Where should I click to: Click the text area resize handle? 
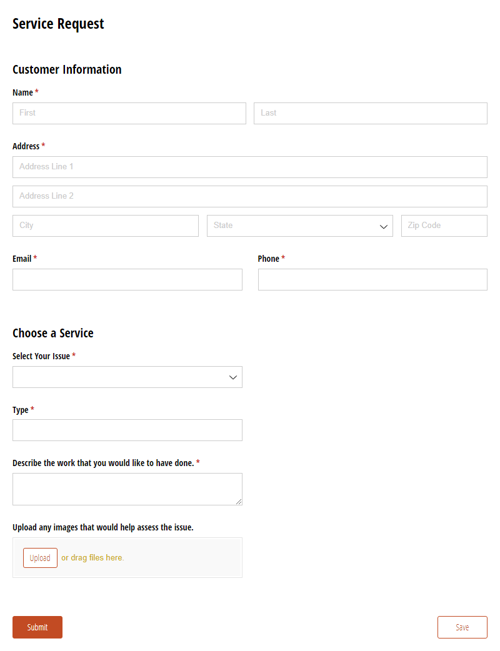tap(239, 502)
